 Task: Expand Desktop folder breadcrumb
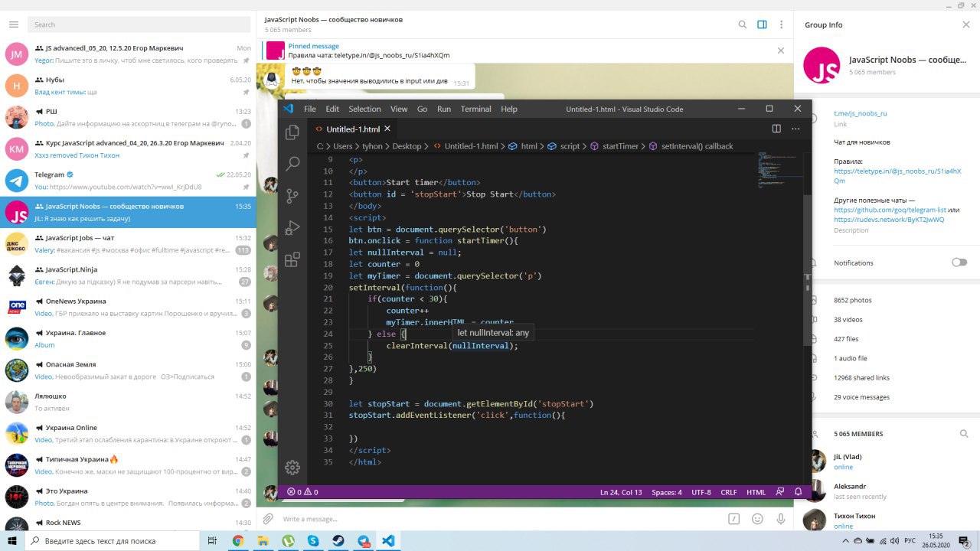click(x=407, y=146)
